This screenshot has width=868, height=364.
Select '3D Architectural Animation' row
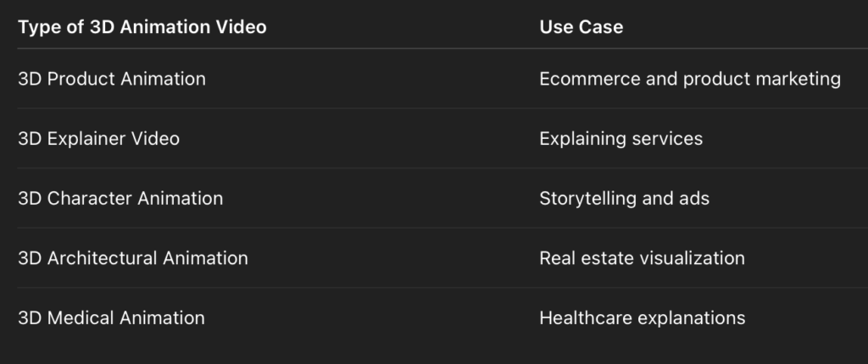pos(133,258)
